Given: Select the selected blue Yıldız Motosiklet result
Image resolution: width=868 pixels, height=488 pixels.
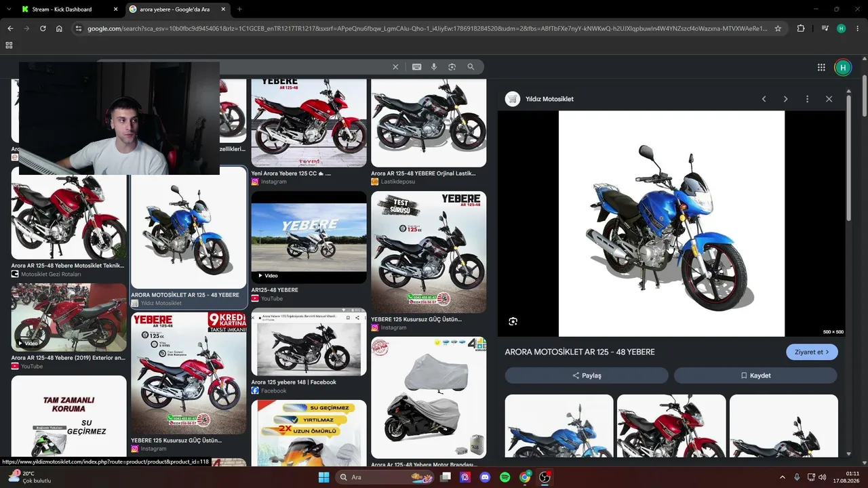Looking at the screenshot, I should [189, 237].
